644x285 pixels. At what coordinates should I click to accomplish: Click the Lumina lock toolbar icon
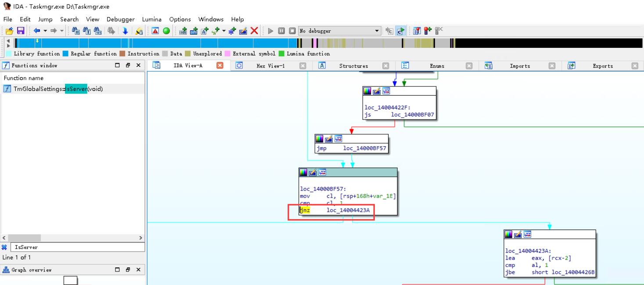[x=139, y=31]
